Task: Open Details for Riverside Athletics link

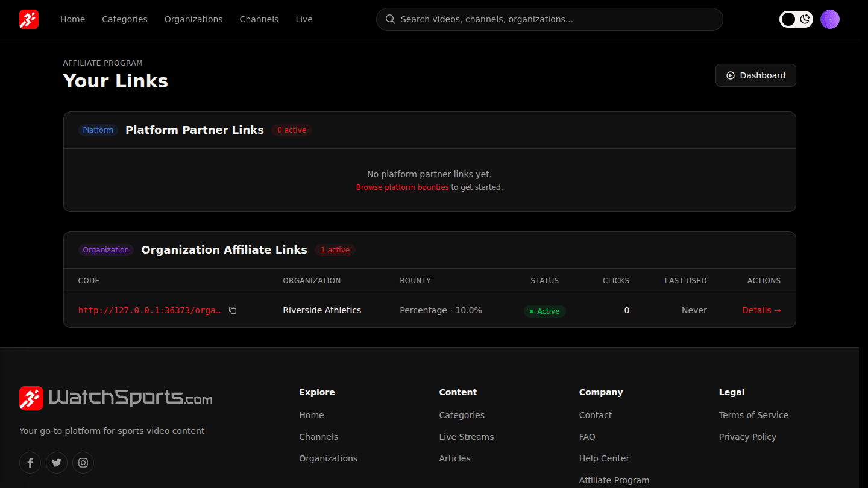Action: click(x=761, y=310)
